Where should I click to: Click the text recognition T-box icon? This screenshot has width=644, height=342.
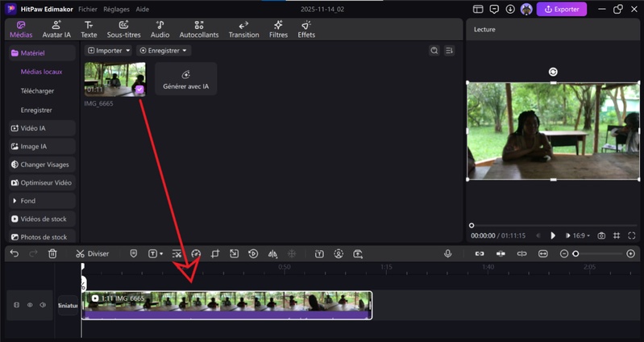tap(319, 253)
